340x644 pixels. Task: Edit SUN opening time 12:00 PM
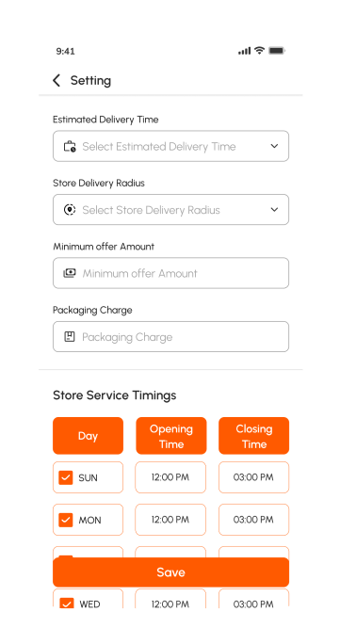[170, 477]
